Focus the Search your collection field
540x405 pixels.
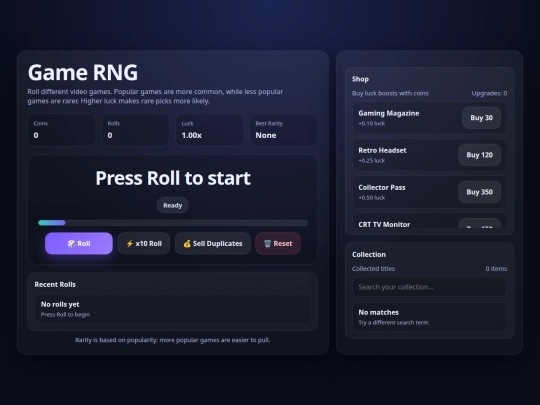429,287
